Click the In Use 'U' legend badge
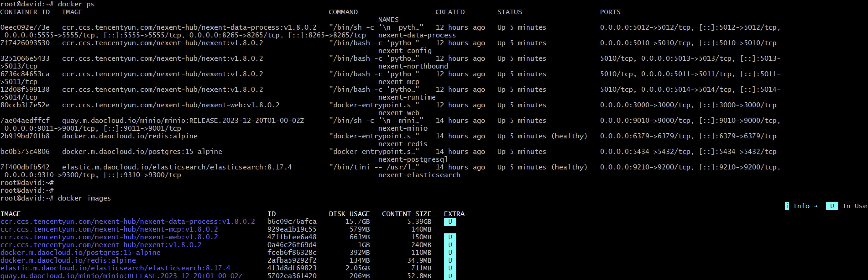This screenshot has width=868, height=280. click(x=832, y=206)
